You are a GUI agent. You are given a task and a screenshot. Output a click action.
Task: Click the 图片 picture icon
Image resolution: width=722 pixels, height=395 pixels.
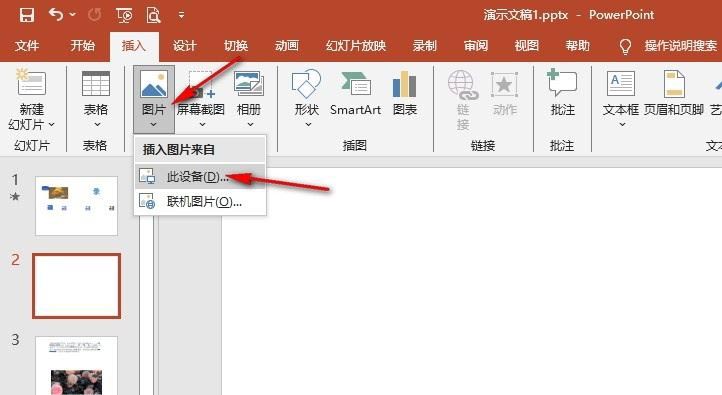pyautogui.click(x=154, y=83)
